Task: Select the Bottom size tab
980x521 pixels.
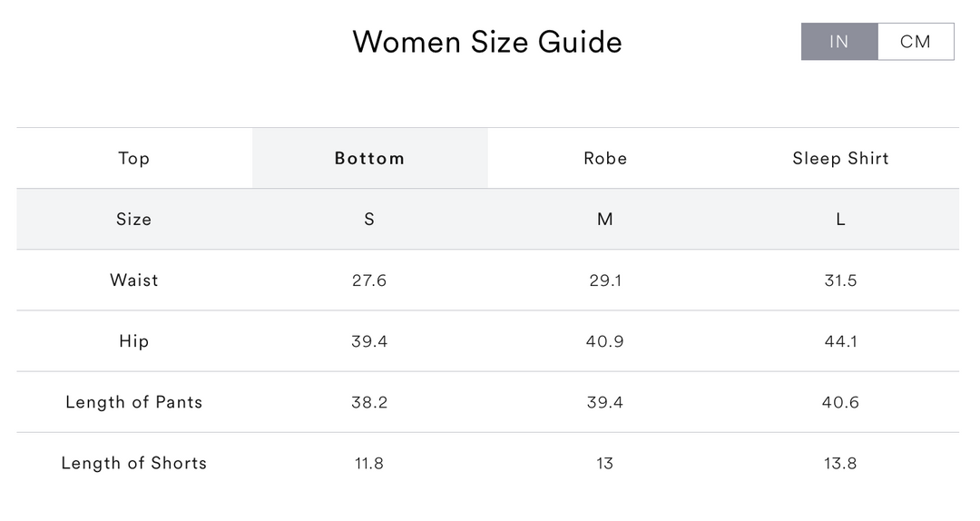Action: tap(369, 158)
